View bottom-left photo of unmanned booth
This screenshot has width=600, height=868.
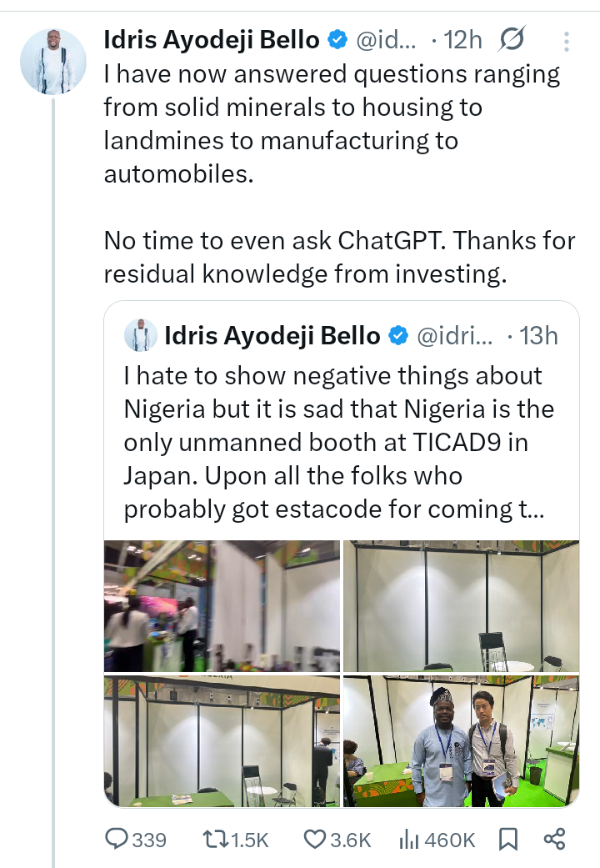[222, 741]
